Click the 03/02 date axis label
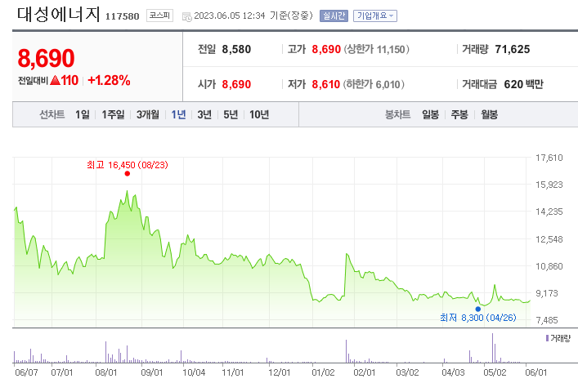Image resolution: width=578 pixels, height=392 pixels. pyautogui.click(x=407, y=372)
